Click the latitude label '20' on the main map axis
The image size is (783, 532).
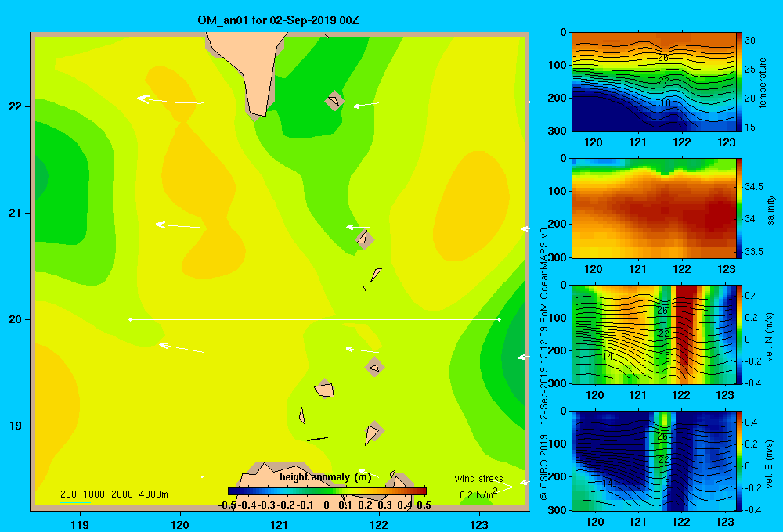tap(15, 319)
